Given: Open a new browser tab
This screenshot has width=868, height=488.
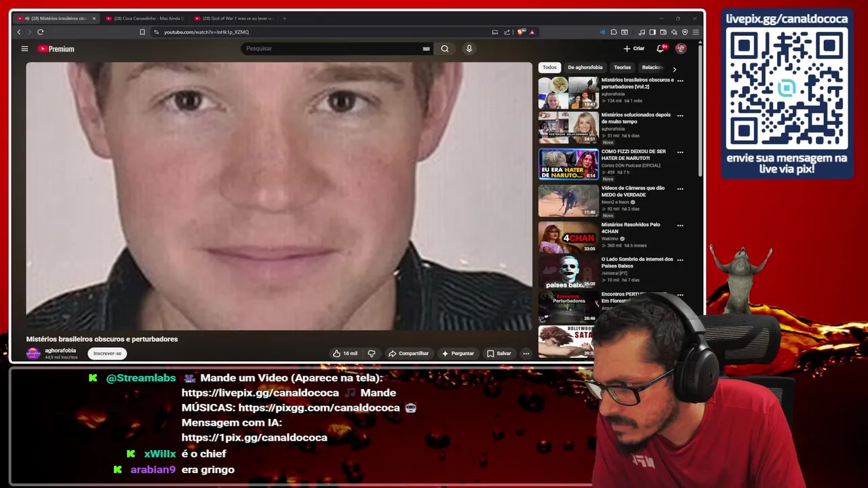Looking at the screenshot, I should coord(284,18).
